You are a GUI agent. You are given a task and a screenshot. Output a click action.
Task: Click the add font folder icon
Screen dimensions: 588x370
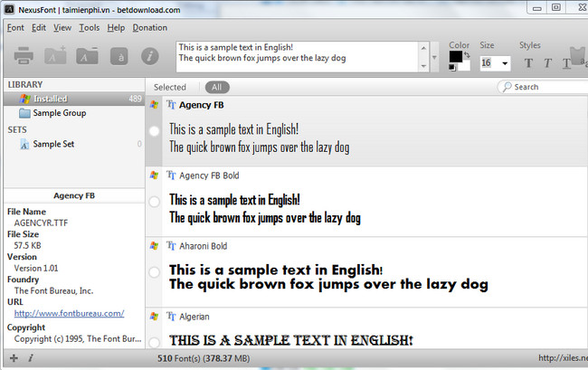55,56
